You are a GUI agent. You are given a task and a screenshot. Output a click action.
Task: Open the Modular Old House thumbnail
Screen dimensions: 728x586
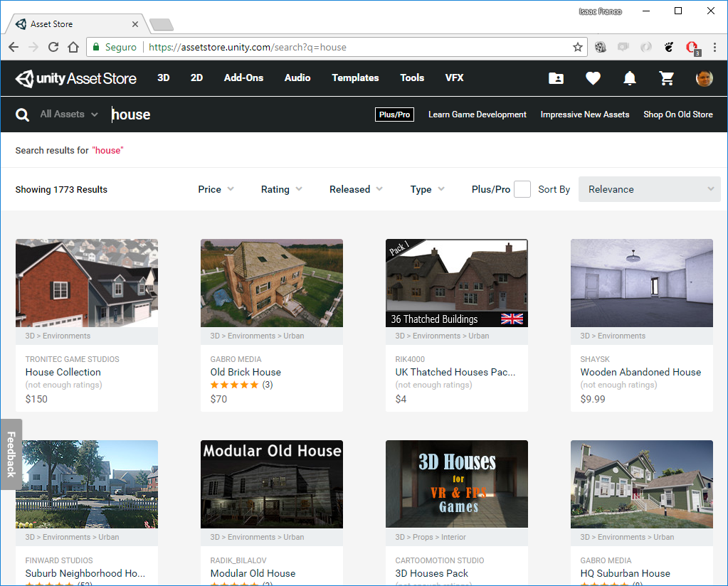click(x=272, y=484)
